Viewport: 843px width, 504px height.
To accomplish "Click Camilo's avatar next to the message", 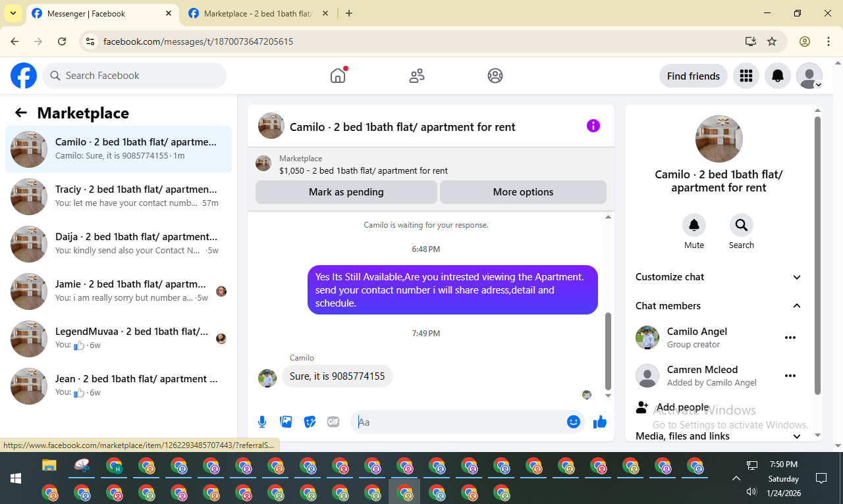I will coord(267,378).
